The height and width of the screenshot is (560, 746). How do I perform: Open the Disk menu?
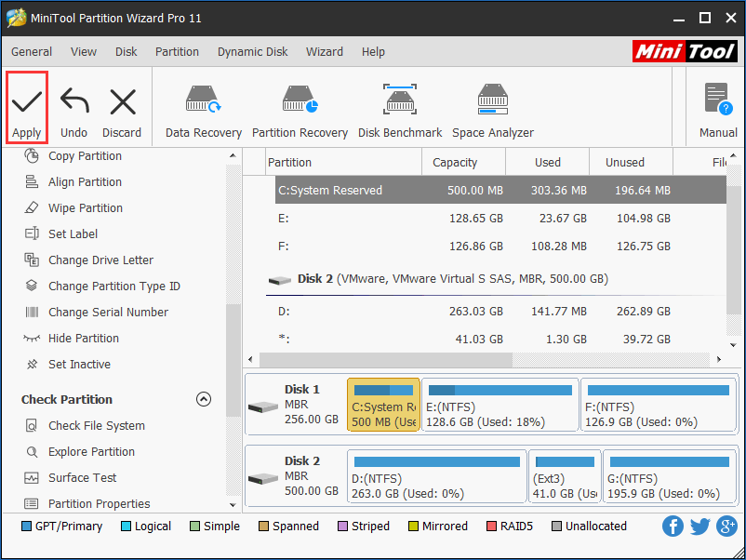tap(127, 51)
